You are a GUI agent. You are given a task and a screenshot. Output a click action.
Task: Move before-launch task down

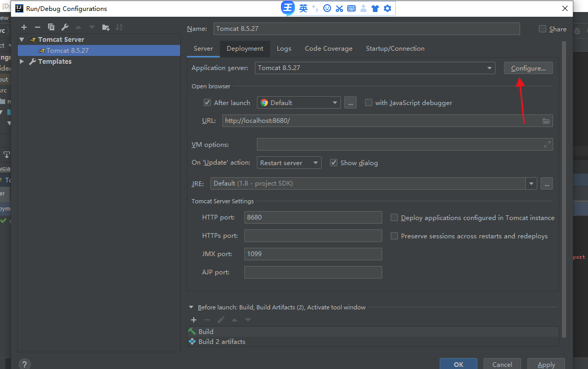248,320
